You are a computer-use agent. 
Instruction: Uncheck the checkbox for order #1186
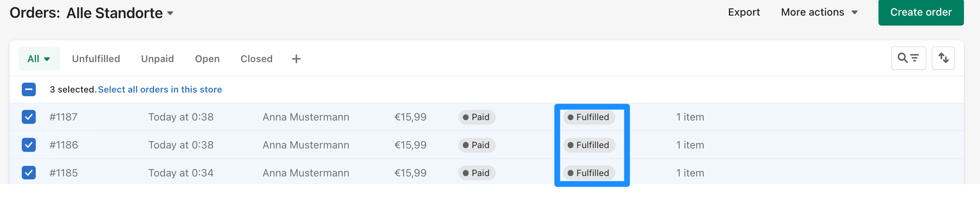tap(29, 145)
